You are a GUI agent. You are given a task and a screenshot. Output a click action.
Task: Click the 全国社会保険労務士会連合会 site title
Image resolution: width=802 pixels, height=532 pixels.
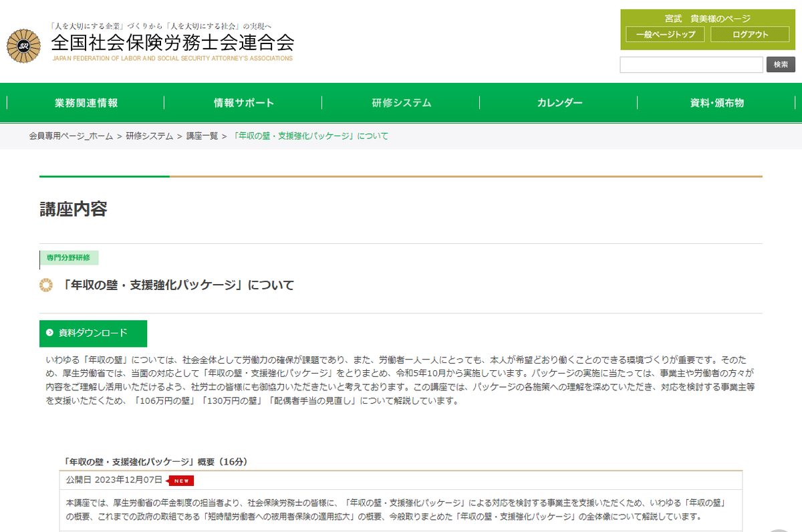172,42
